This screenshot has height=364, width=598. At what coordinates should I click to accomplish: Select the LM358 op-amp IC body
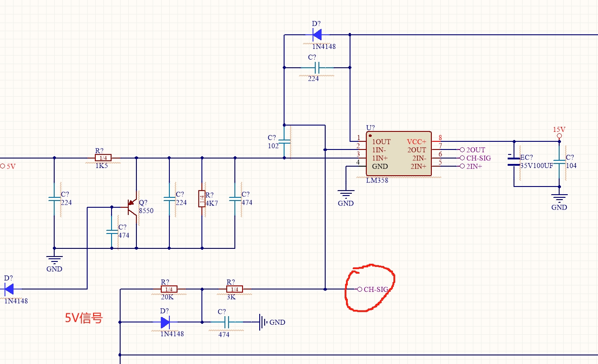click(x=399, y=154)
